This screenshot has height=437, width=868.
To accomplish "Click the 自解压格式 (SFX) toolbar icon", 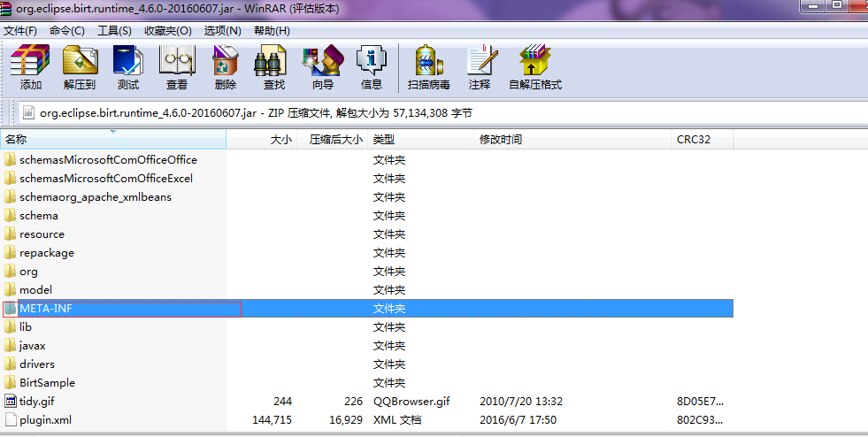I will 534,60.
